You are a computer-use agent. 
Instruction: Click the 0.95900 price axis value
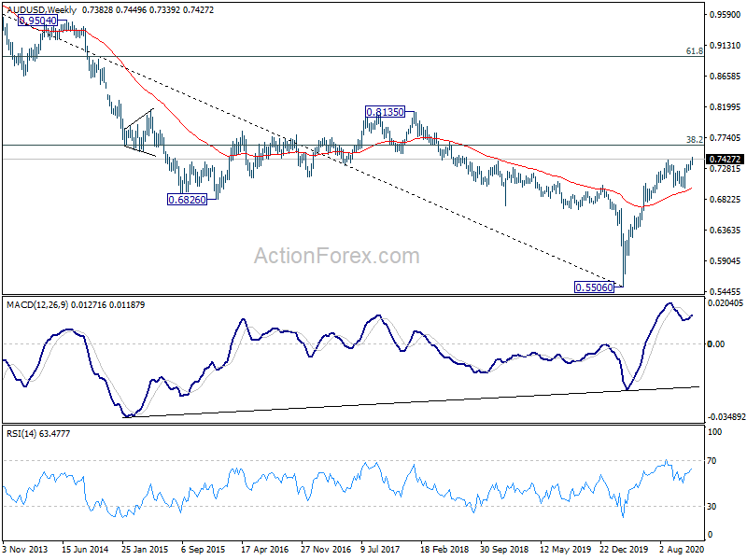[726, 15]
